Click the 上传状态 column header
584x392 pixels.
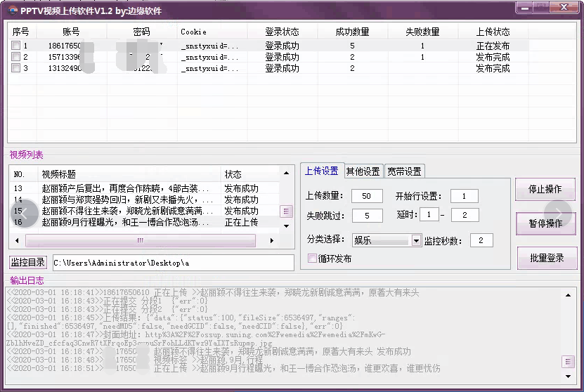click(x=493, y=32)
